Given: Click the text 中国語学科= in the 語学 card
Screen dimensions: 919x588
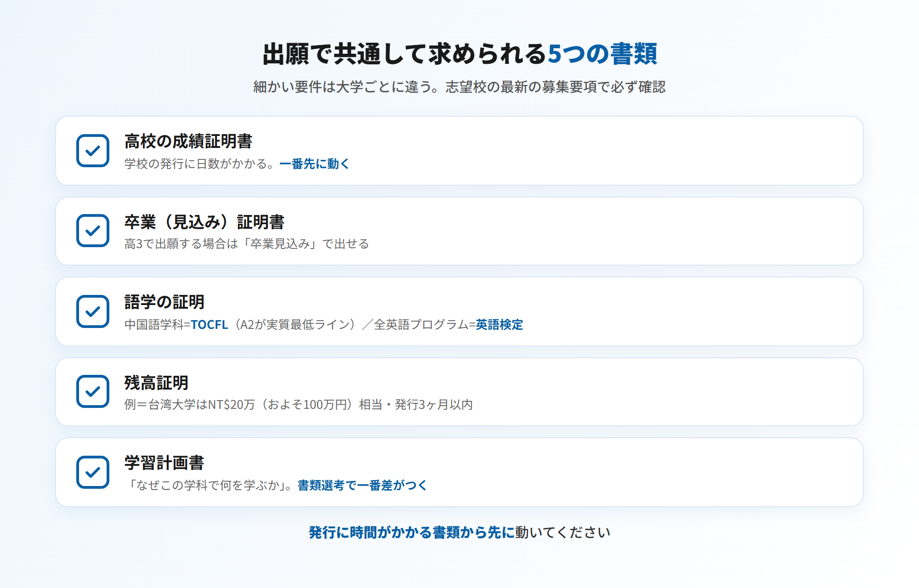Looking at the screenshot, I should pyautogui.click(x=157, y=325).
